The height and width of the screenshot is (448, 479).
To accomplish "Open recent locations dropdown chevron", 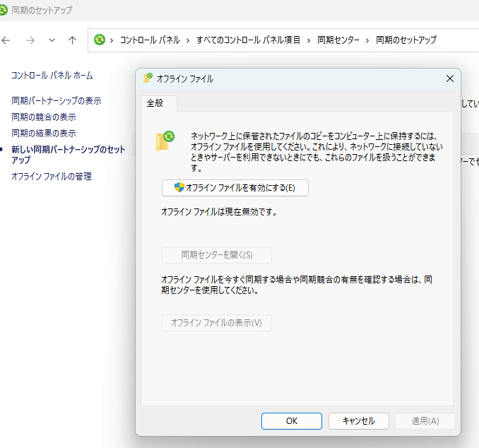I will pos(52,40).
